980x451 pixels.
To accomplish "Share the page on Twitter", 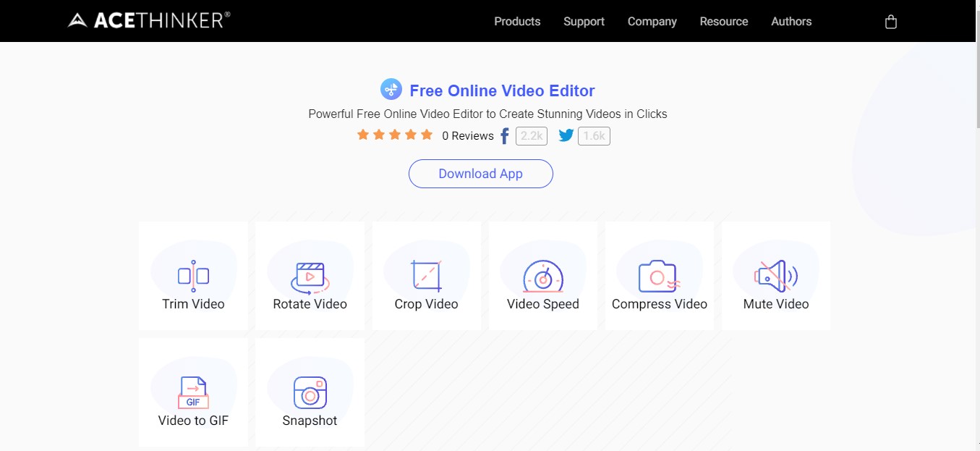I will [x=566, y=135].
